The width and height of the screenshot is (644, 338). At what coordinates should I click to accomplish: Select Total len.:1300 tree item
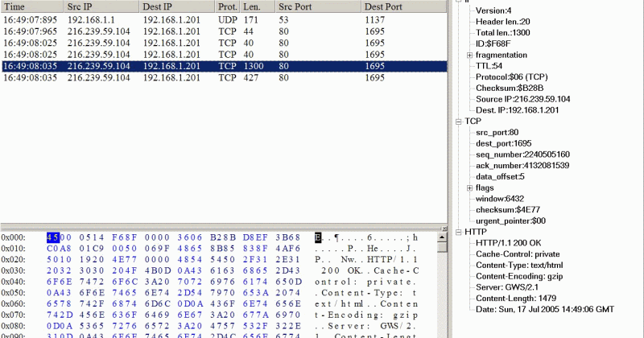point(502,33)
